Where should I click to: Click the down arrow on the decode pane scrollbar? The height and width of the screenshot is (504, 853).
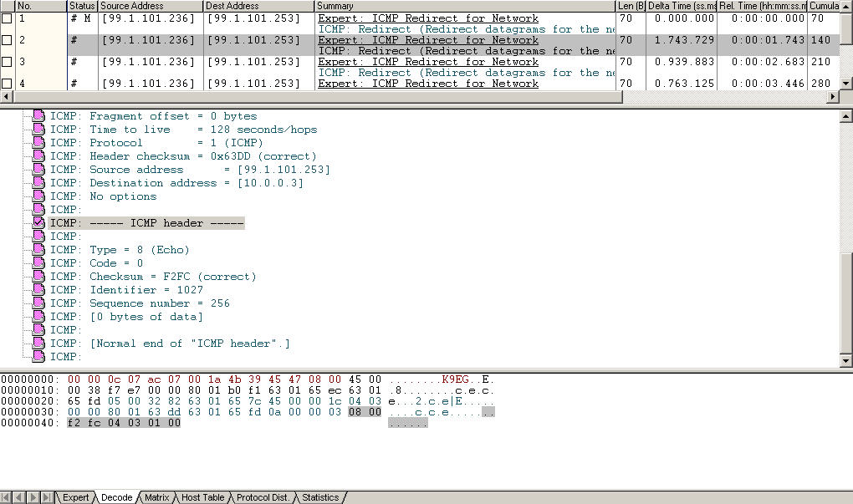(847, 359)
